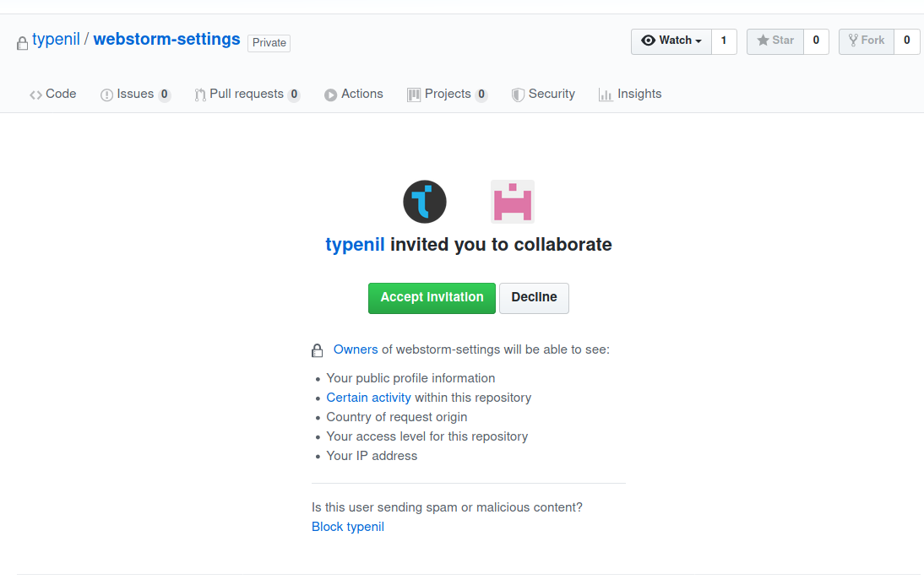Viewport: 924px width, 585px height.
Task: Decline the invitation
Action: point(534,298)
